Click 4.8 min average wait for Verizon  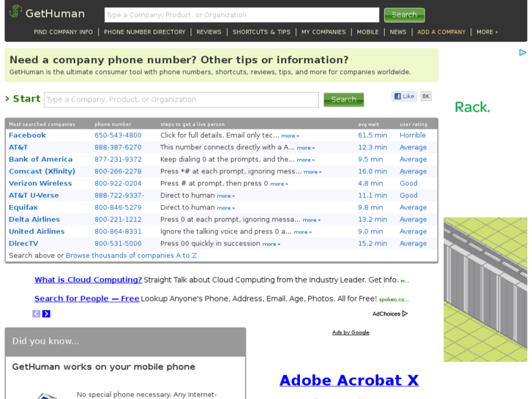click(370, 183)
